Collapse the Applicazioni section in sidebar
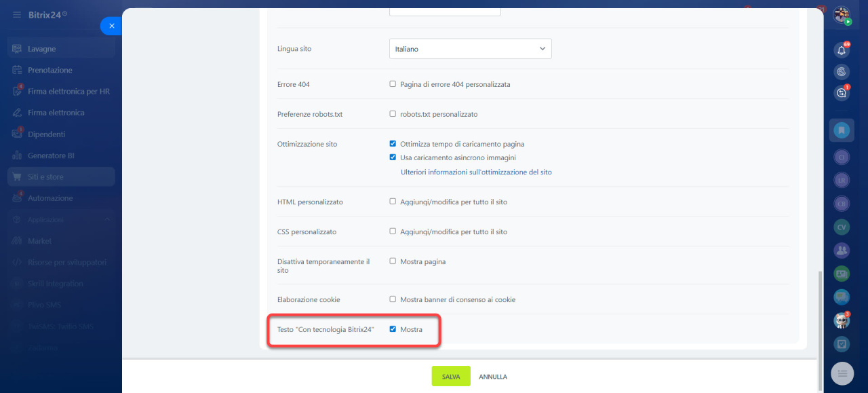868x393 pixels. (x=107, y=220)
